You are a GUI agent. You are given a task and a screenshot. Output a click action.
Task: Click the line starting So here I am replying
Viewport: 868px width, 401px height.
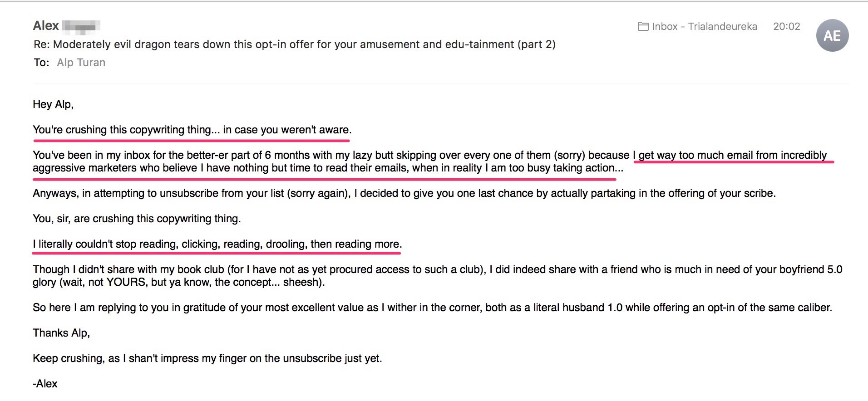click(x=432, y=308)
